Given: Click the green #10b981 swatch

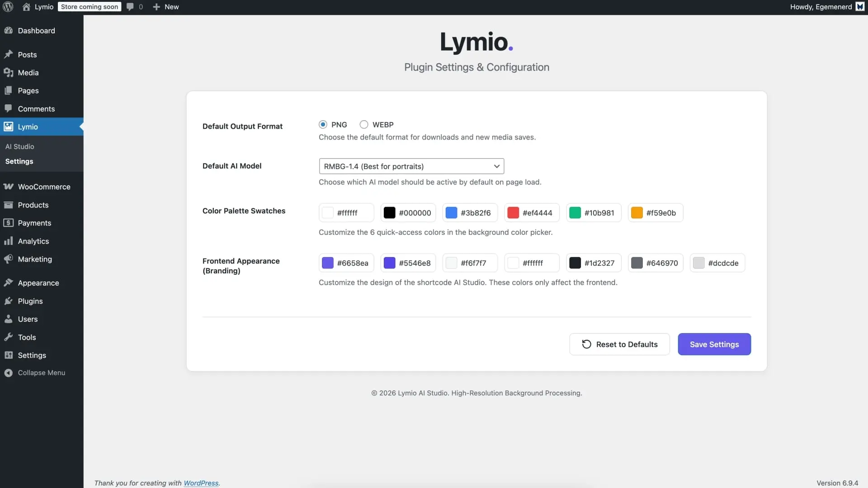Looking at the screenshot, I should 575,213.
